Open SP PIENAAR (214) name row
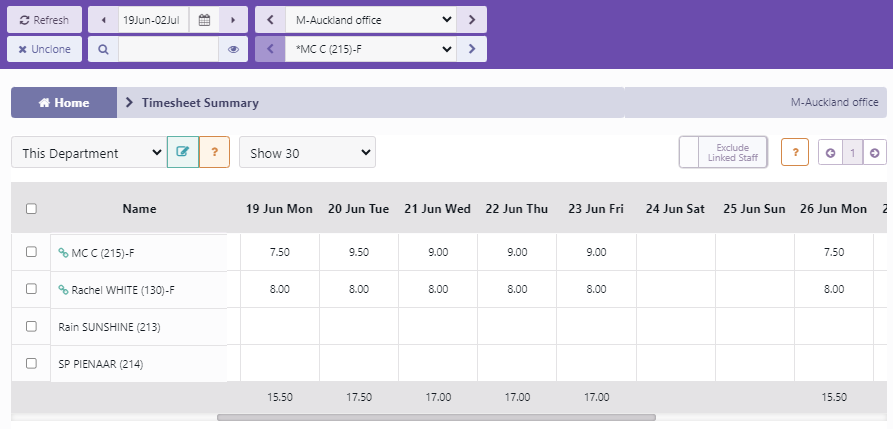Viewport: 893px width, 429px height. click(139, 363)
